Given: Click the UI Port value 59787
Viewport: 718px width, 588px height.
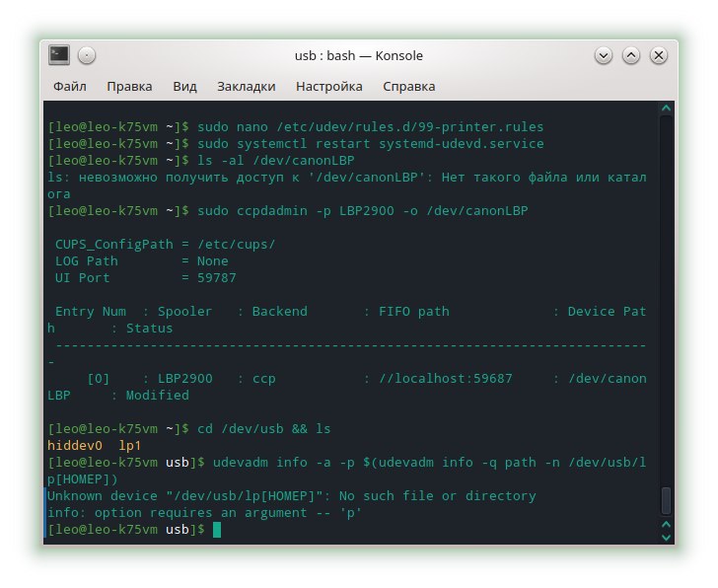Looking at the screenshot, I should [217, 278].
